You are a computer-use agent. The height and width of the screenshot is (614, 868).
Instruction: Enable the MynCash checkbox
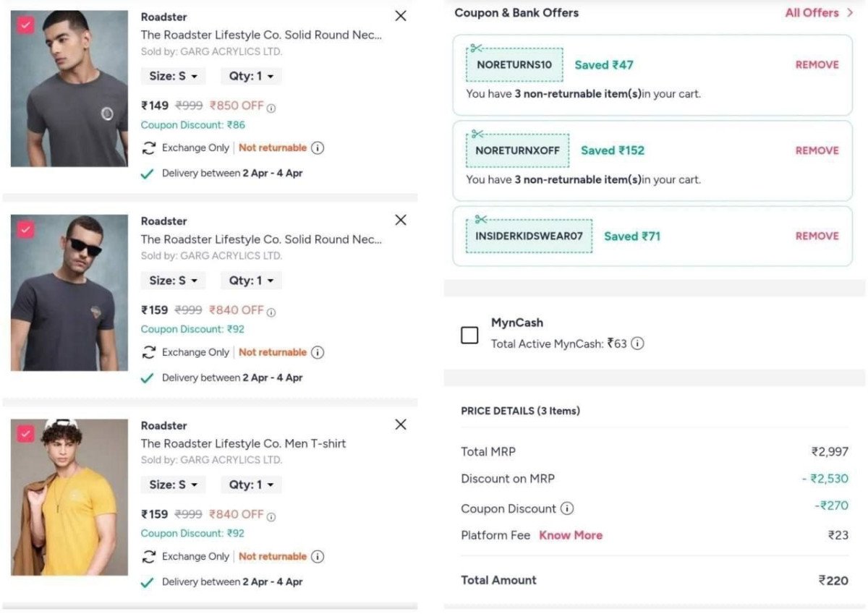(x=469, y=335)
